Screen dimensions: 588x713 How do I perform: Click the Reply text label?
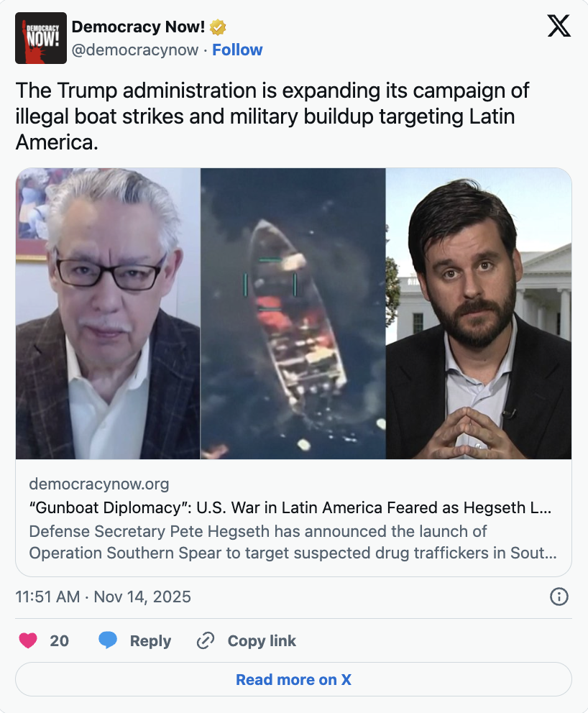[x=150, y=640]
